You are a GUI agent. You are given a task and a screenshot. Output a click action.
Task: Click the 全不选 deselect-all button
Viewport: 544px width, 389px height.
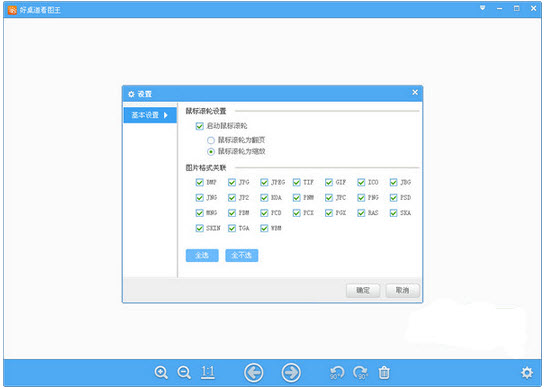[x=241, y=255]
